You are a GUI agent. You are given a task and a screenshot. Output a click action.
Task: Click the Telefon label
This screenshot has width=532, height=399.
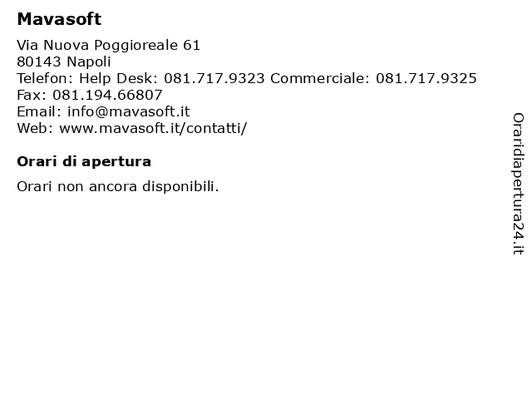pyautogui.click(x=45, y=78)
